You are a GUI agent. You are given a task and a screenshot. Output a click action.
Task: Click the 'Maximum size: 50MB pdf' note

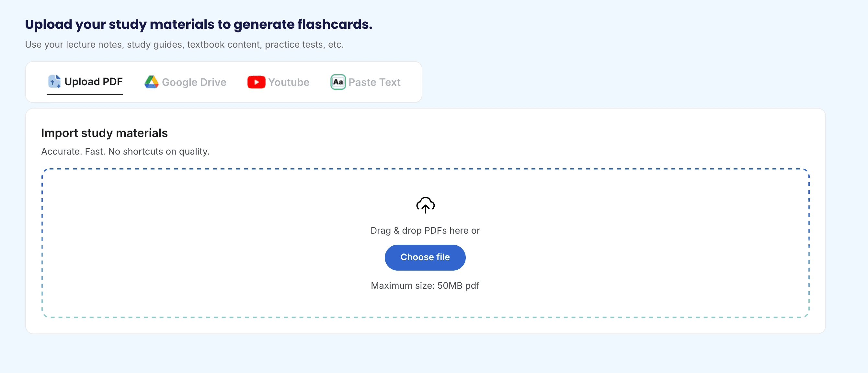click(425, 286)
